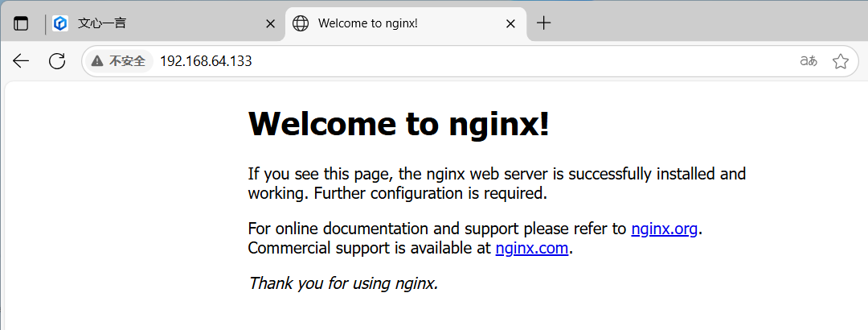The height and width of the screenshot is (330, 868).
Task: Open the tab actions menu icon
Action: [x=21, y=24]
